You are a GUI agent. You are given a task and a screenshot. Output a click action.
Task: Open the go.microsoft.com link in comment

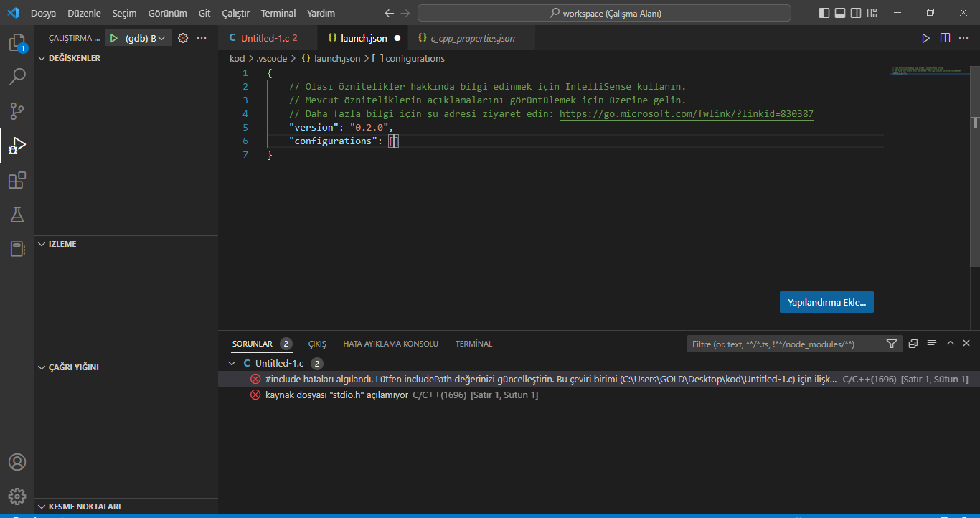point(686,114)
